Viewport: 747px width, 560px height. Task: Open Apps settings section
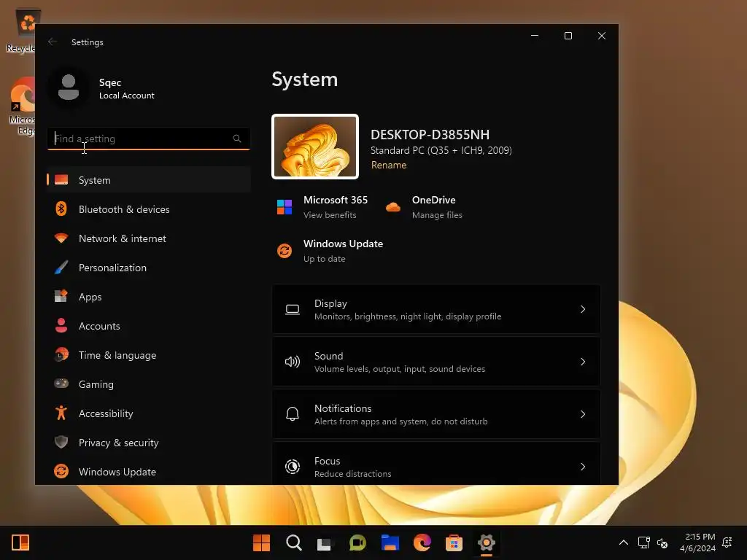click(149, 297)
